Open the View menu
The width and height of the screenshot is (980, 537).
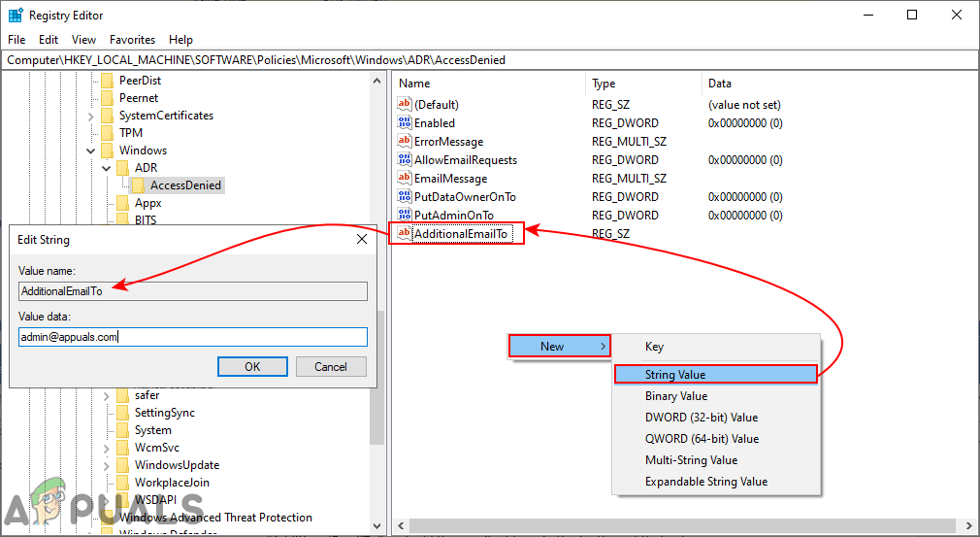(x=83, y=40)
